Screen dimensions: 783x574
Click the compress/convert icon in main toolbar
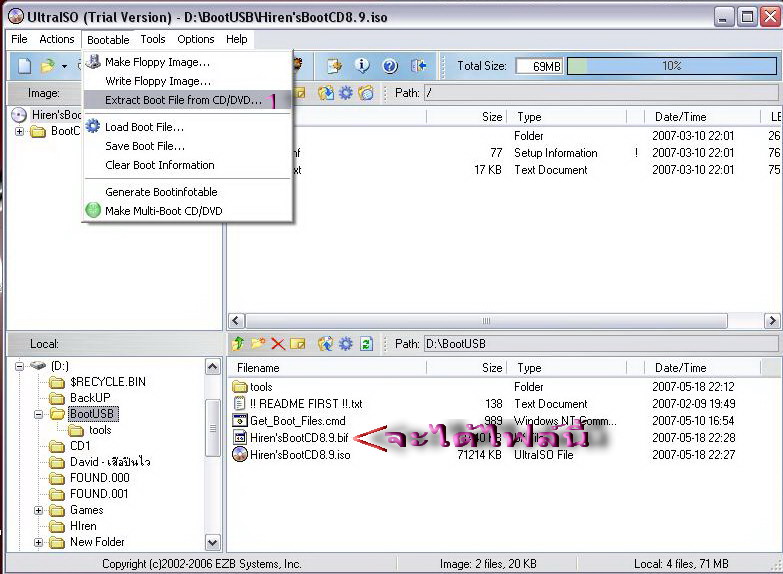335,65
